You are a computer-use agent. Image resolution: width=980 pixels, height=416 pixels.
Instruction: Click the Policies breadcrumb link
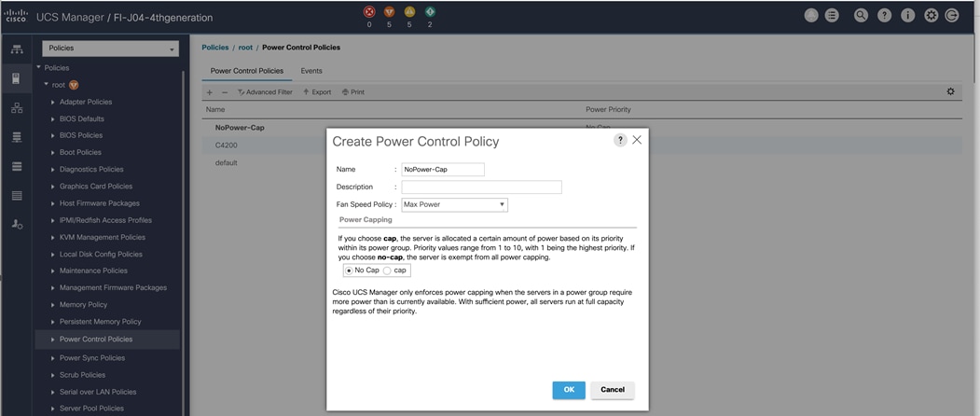215,48
